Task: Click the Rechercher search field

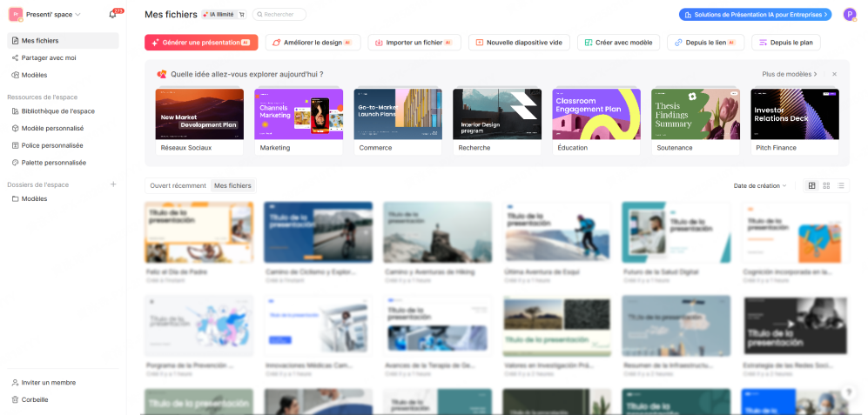Action: [279, 15]
